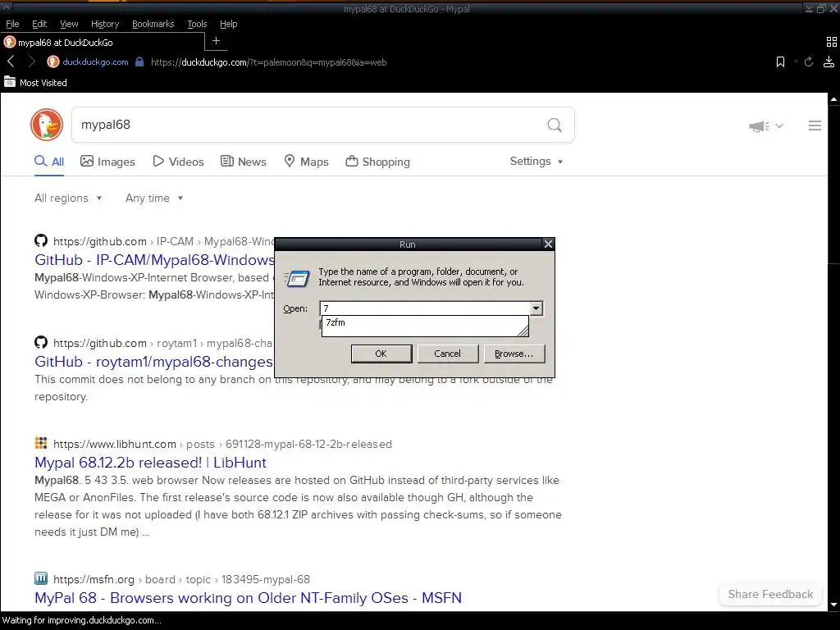Open the Mypal 68.12.2b released! LibHunt link
The image size is (840, 630).
[151, 463]
